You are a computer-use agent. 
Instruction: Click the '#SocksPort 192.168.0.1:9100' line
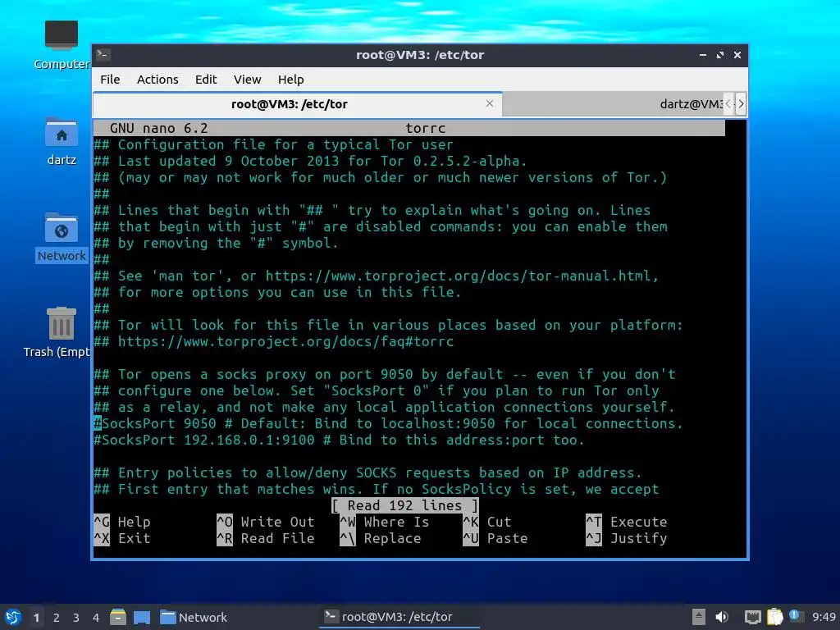pos(339,440)
